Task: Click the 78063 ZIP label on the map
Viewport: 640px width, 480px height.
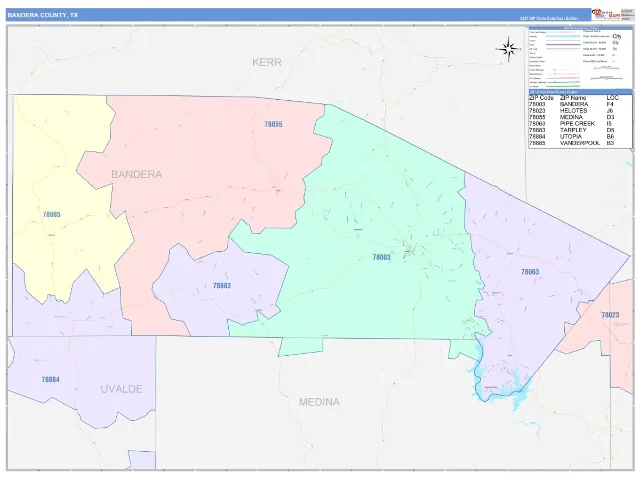Action: click(x=530, y=272)
